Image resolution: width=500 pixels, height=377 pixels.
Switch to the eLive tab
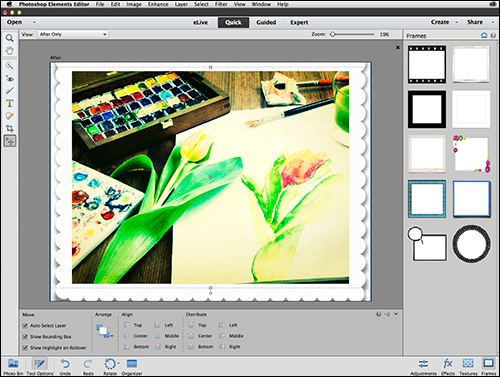tap(200, 22)
